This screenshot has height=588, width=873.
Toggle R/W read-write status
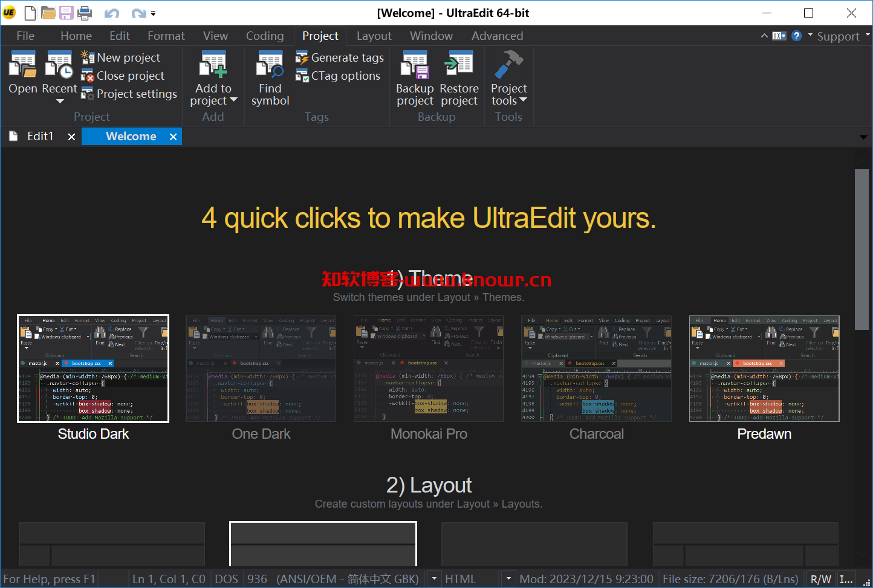tap(820, 579)
